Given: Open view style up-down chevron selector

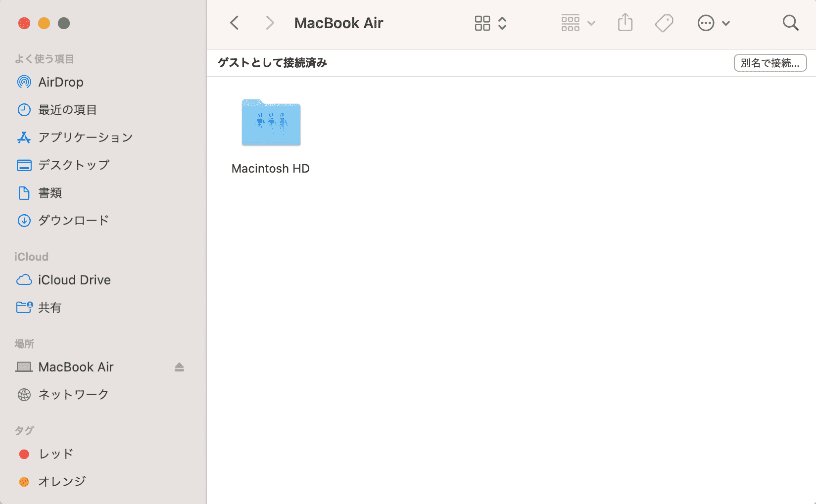Looking at the screenshot, I should (x=502, y=23).
